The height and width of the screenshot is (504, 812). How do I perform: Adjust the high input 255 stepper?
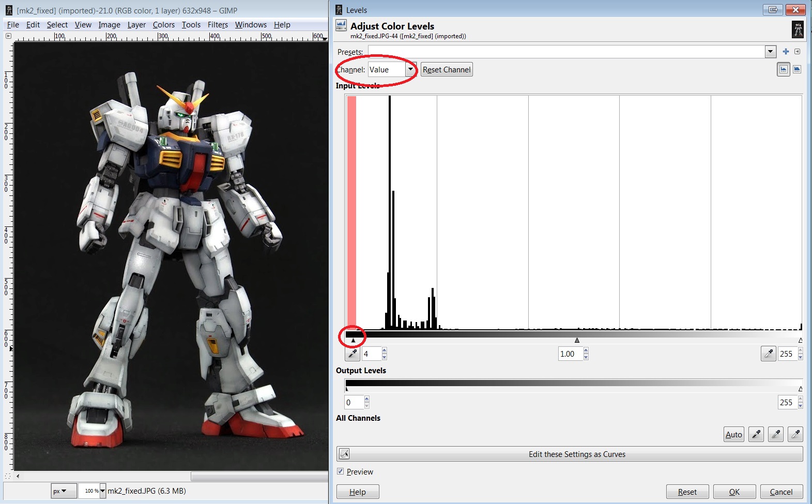tap(800, 354)
